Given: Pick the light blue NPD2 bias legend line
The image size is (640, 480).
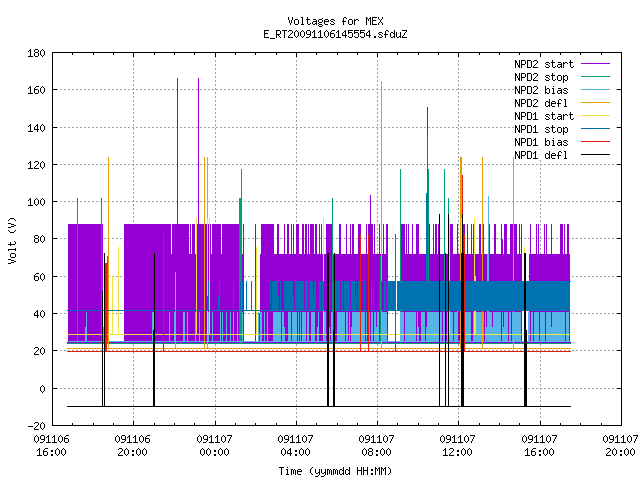Looking at the screenshot, I should click(595, 89).
